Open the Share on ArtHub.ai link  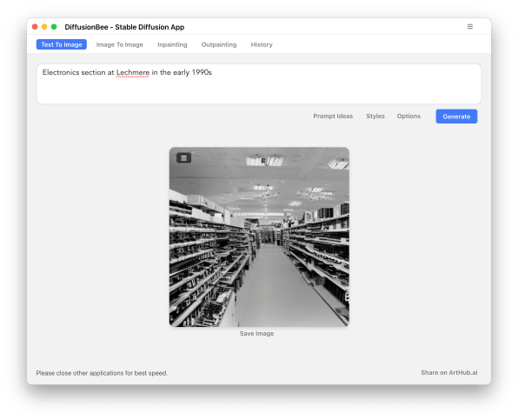449,373
